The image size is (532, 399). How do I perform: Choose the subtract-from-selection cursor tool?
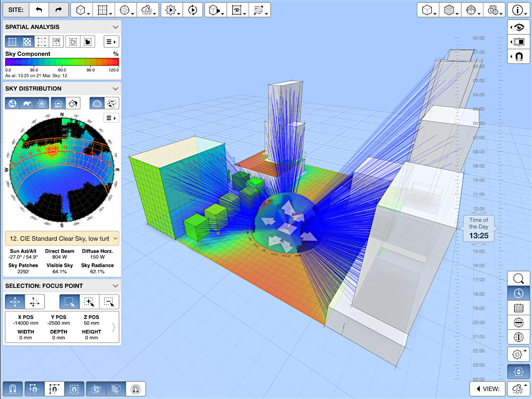coord(109,302)
